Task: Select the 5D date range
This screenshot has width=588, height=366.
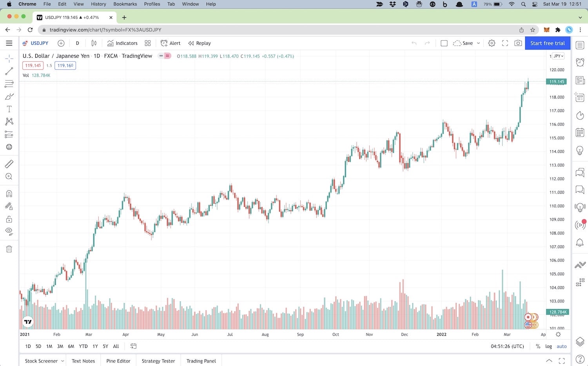Action: (38, 346)
